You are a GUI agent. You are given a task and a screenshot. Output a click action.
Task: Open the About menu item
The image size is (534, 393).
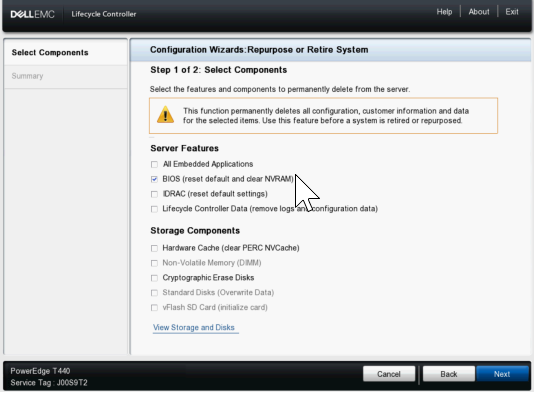point(479,12)
